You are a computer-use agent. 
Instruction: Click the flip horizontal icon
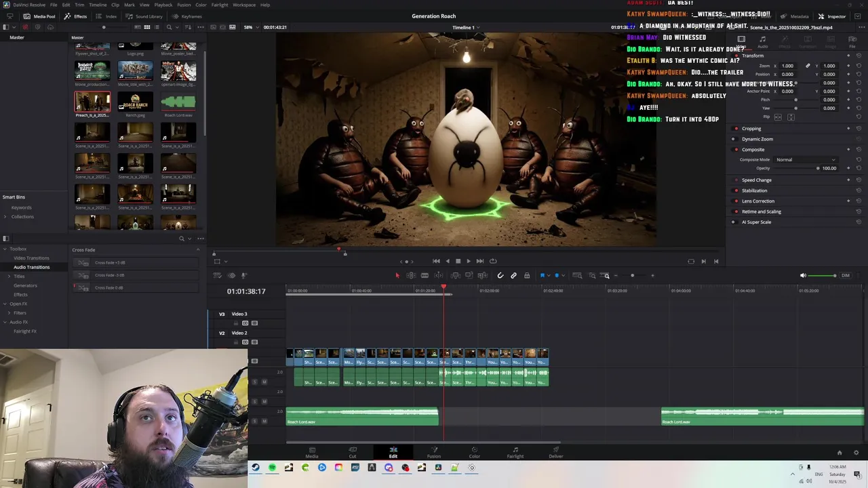point(778,117)
